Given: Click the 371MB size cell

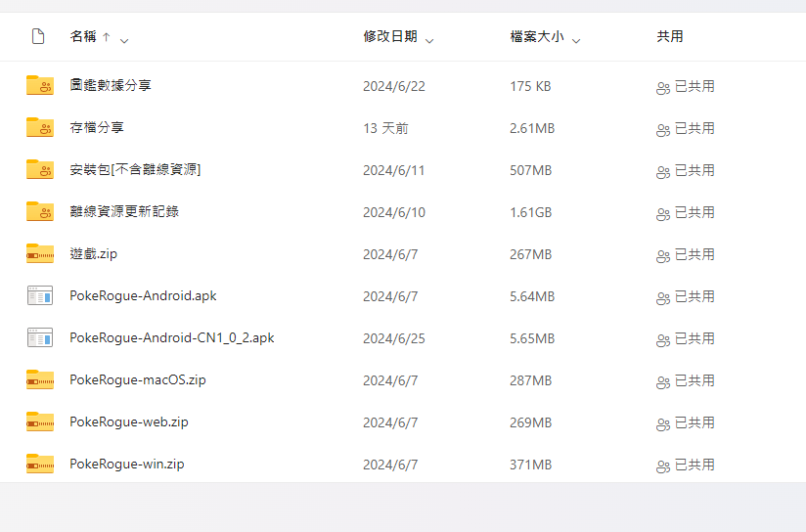Looking at the screenshot, I should coord(530,465).
